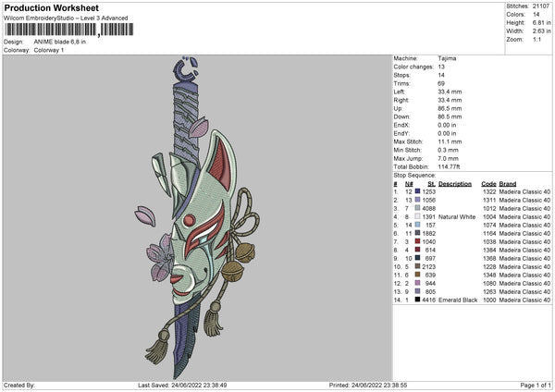Click the Total Bobbin value '114.77ft'
555x392 pixels.
click(449, 166)
